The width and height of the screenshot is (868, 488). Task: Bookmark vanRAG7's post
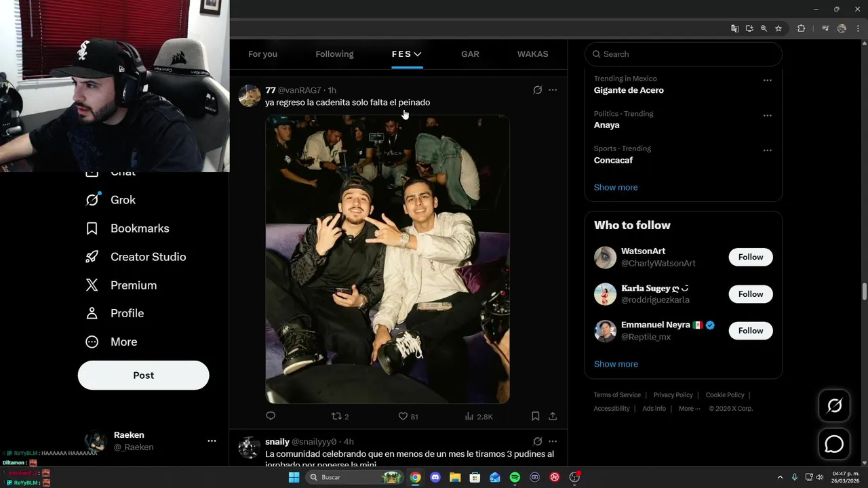(535, 416)
